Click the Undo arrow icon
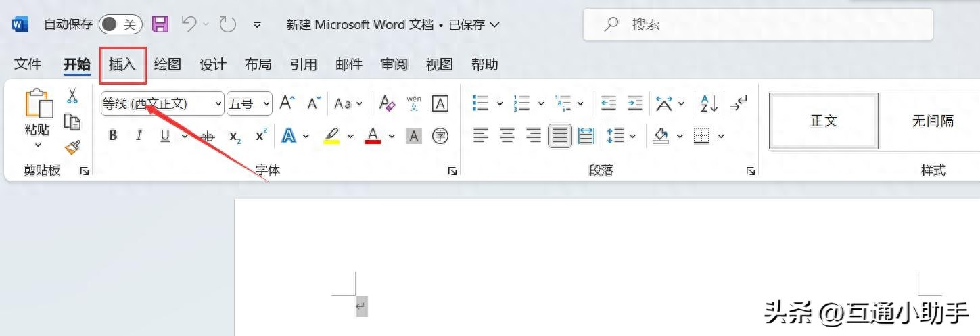The height and width of the screenshot is (336, 980). [x=190, y=25]
